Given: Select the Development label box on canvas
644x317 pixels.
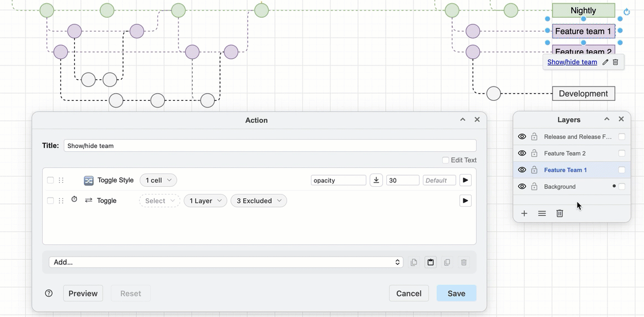Looking at the screenshot, I should 583,94.
